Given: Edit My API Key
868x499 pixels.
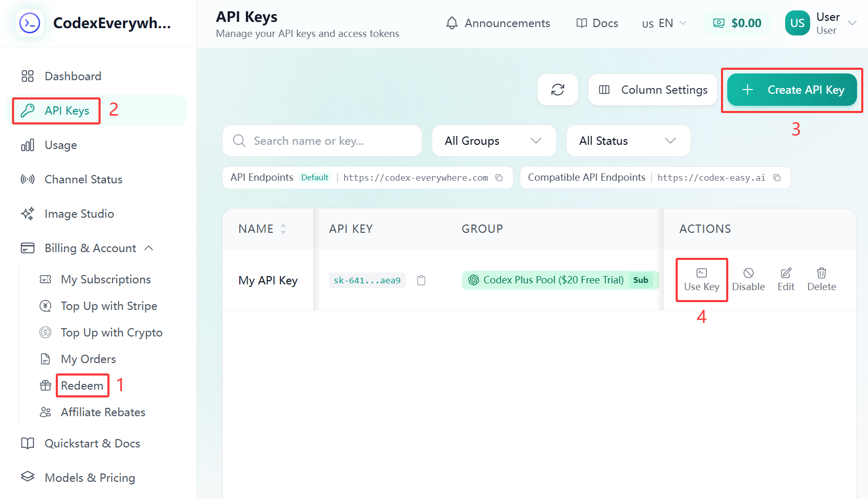Looking at the screenshot, I should coord(786,280).
